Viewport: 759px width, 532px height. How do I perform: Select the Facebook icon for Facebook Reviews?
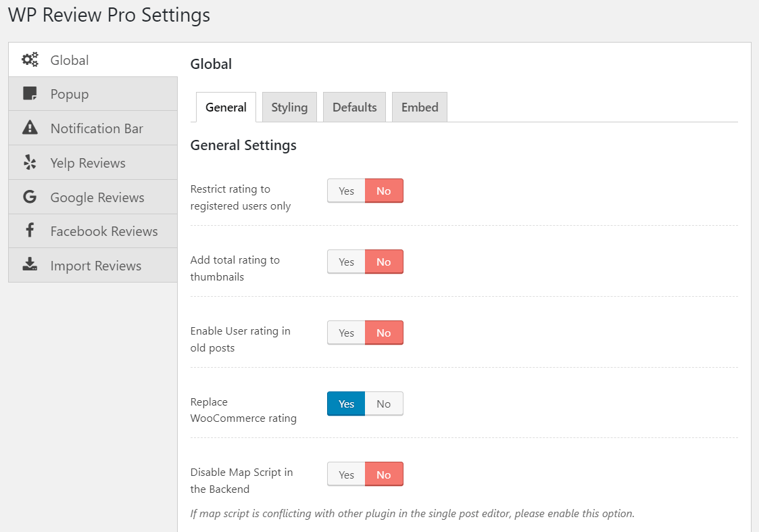pyautogui.click(x=30, y=231)
